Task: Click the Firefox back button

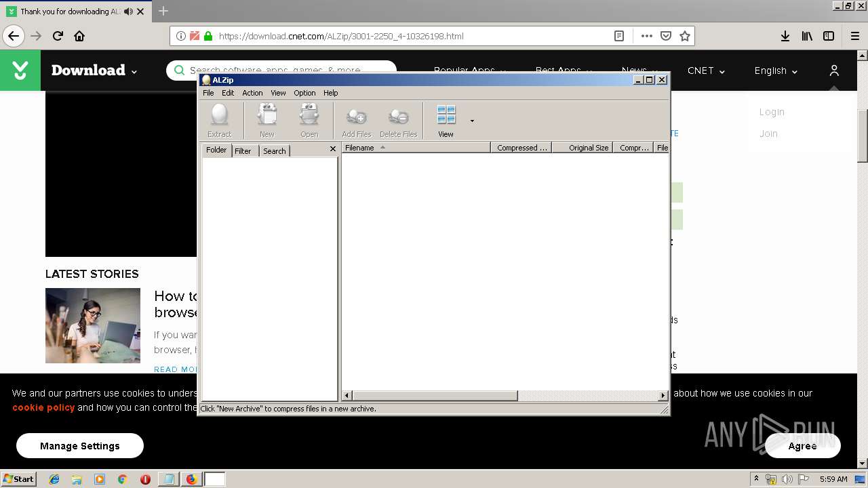Action: [x=13, y=36]
